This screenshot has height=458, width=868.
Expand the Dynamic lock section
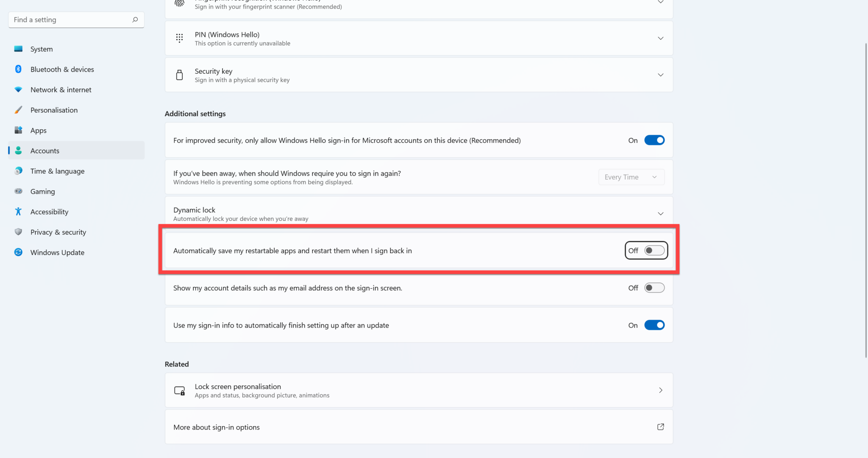(x=660, y=214)
